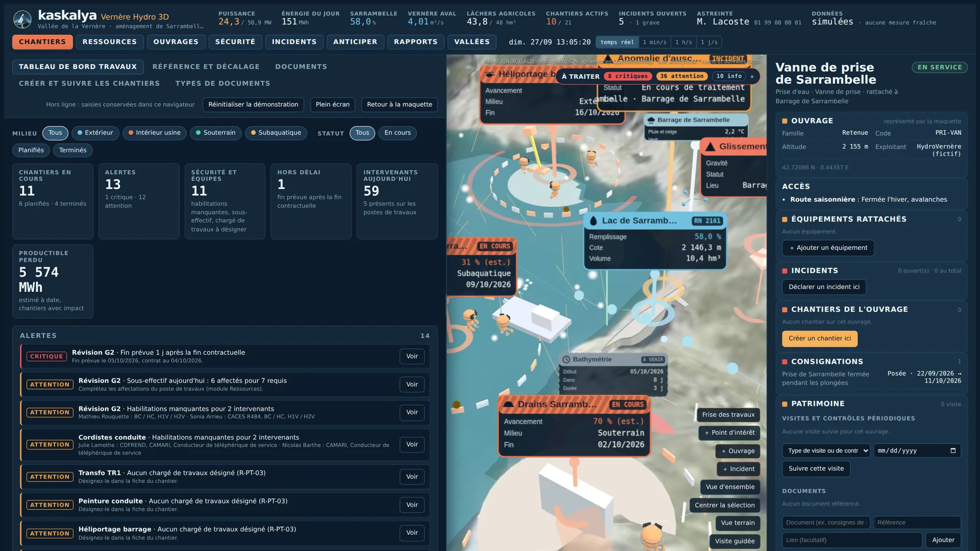Toggle the Souterrain milieu filter
The image size is (980, 551).
pyautogui.click(x=216, y=133)
